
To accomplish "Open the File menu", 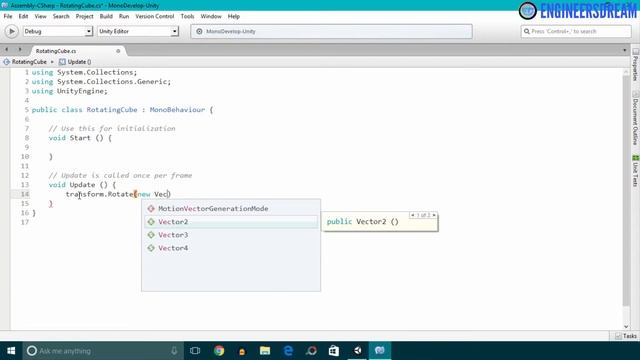I will pyautogui.click(x=8, y=16).
